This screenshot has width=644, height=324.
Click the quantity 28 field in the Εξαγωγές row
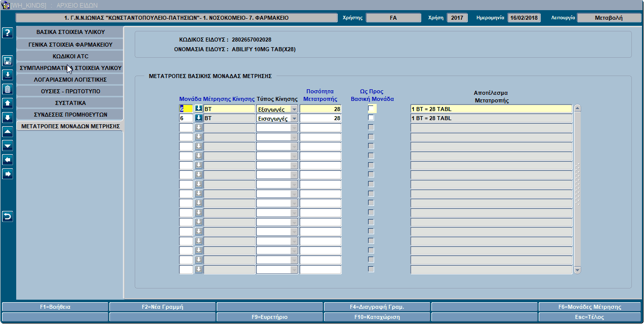pyautogui.click(x=320, y=109)
